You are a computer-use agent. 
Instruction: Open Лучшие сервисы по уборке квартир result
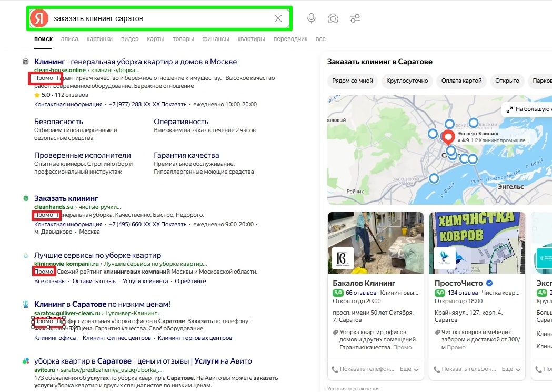(97, 255)
